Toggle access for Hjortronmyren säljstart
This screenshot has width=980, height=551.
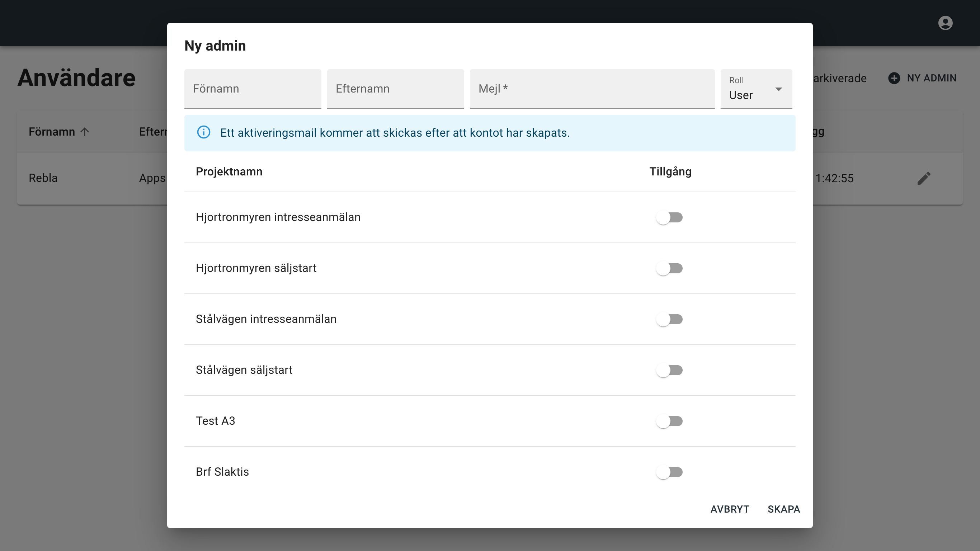[x=669, y=269]
